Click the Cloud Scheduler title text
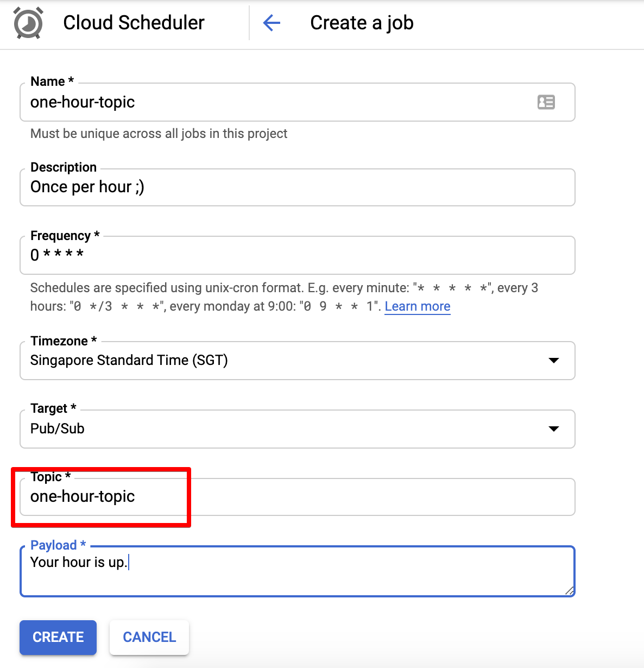This screenshot has height=668, width=644. click(x=134, y=23)
